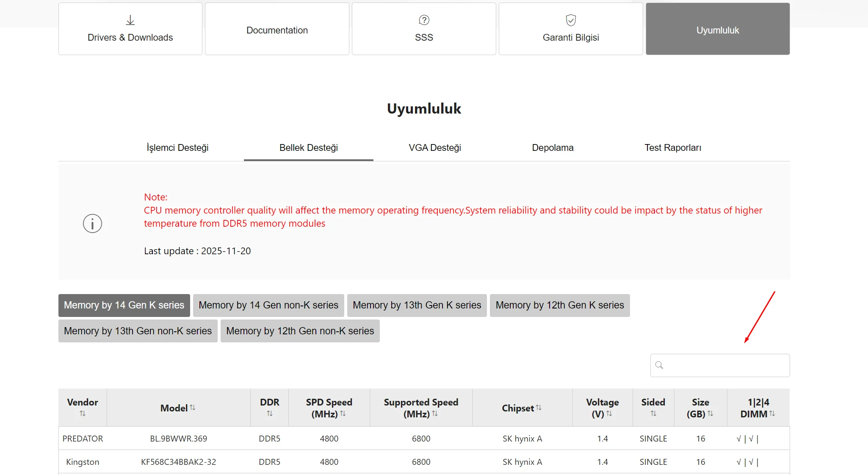Sort by SPD Speed column arrows

pos(343,414)
